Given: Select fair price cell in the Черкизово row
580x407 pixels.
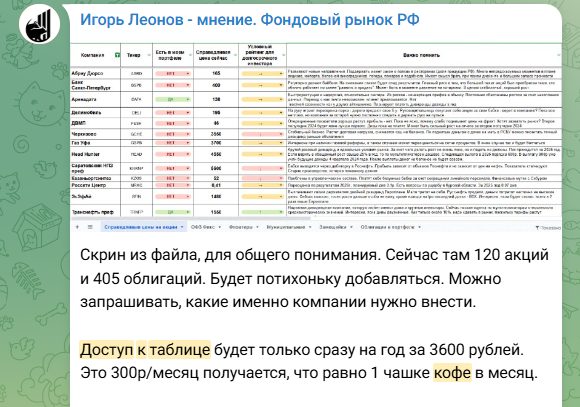Looking at the screenshot, I should tap(216, 134).
